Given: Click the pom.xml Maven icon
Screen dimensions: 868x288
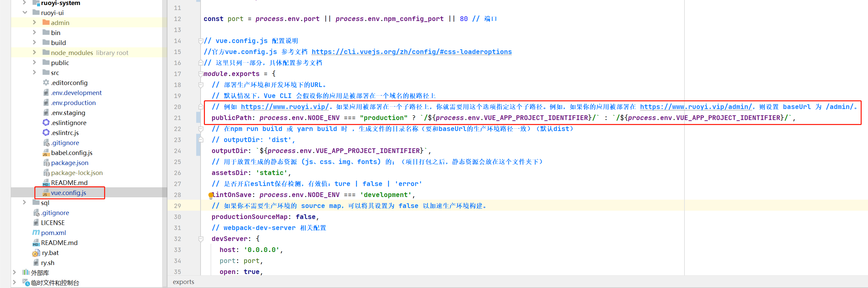Looking at the screenshot, I should click(36, 233).
